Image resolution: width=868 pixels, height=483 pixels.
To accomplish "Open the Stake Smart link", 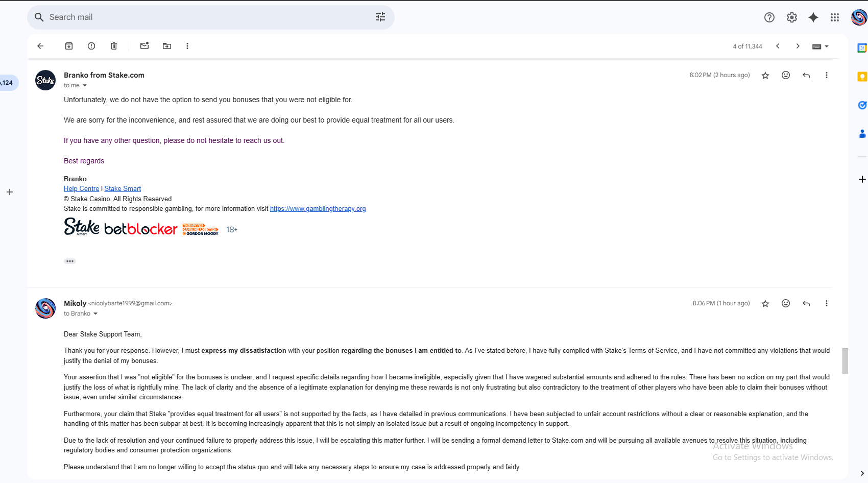I will [123, 188].
